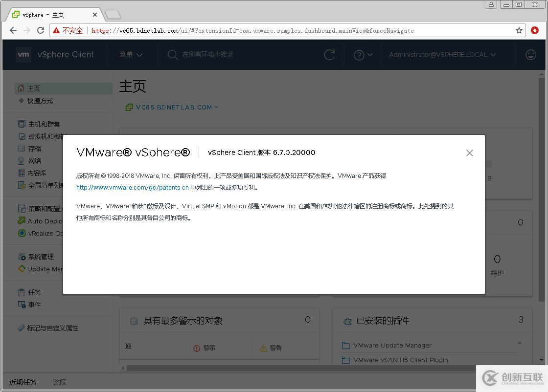The width and height of the screenshot is (548, 392).
Task: Open the Administrator@VSPHERE.LOCAL user menu
Action: click(442, 54)
